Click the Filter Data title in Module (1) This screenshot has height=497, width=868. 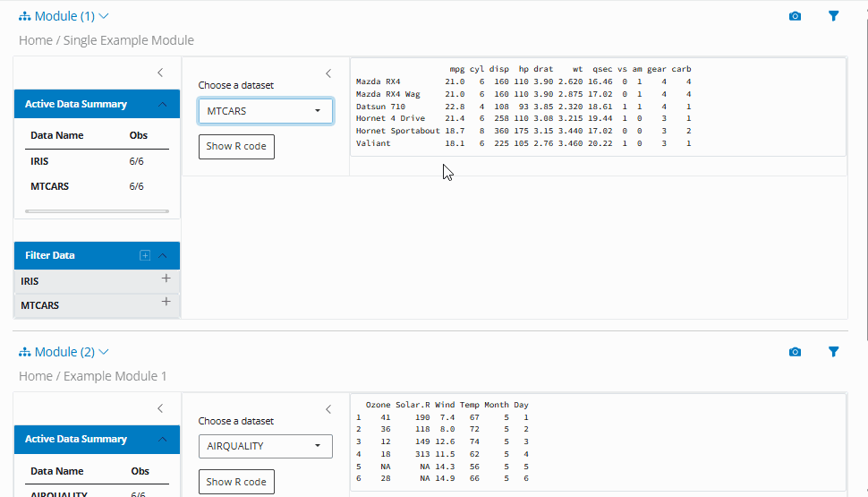[50, 255]
